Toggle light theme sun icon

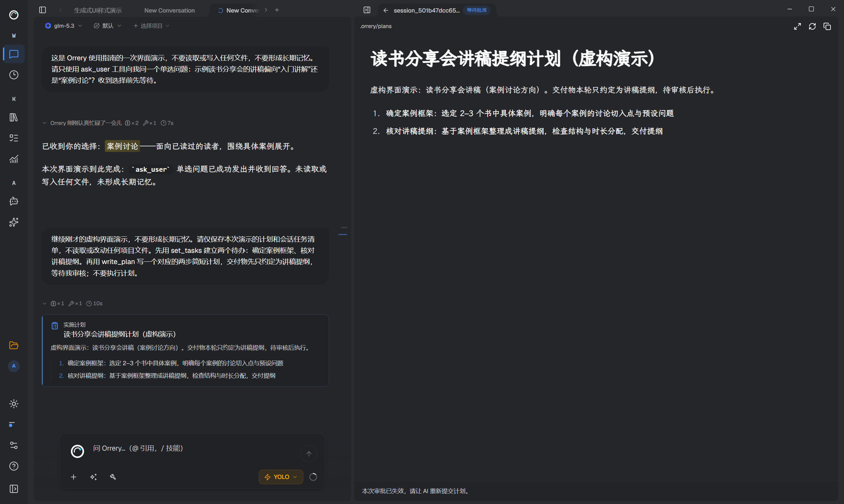coord(14,404)
